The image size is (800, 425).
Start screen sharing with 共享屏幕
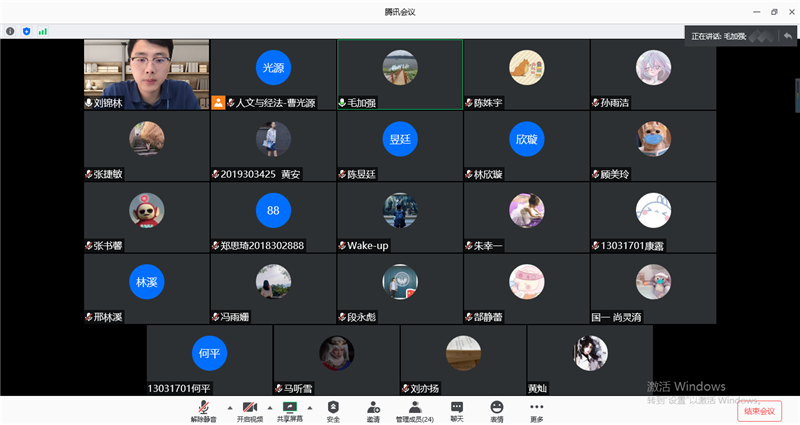pyautogui.click(x=290, y=411)
